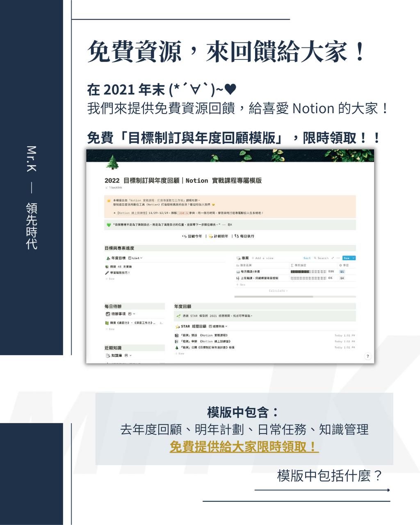Click the 近期知識 section heading
The height and width of the screenshot is (525, 420).
[113, 348]
